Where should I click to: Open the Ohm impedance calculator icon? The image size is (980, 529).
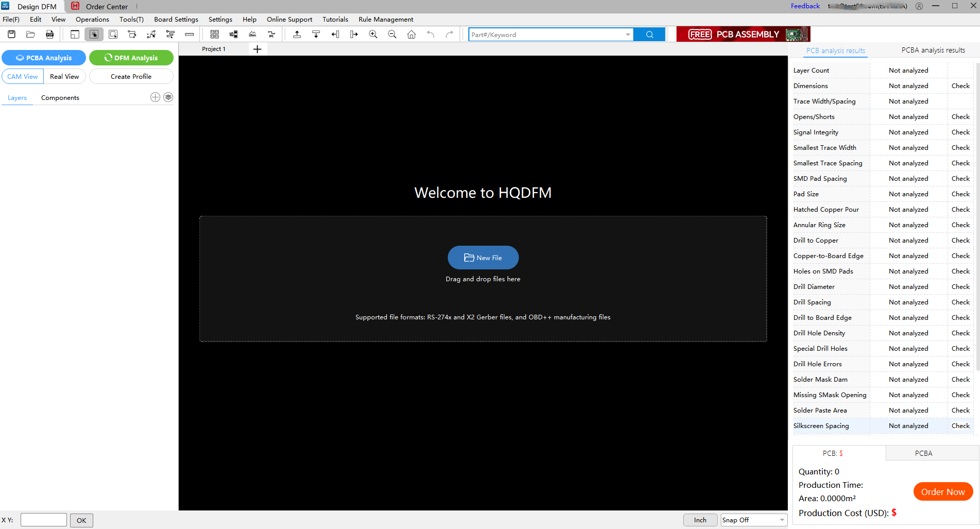click(252, 35)
